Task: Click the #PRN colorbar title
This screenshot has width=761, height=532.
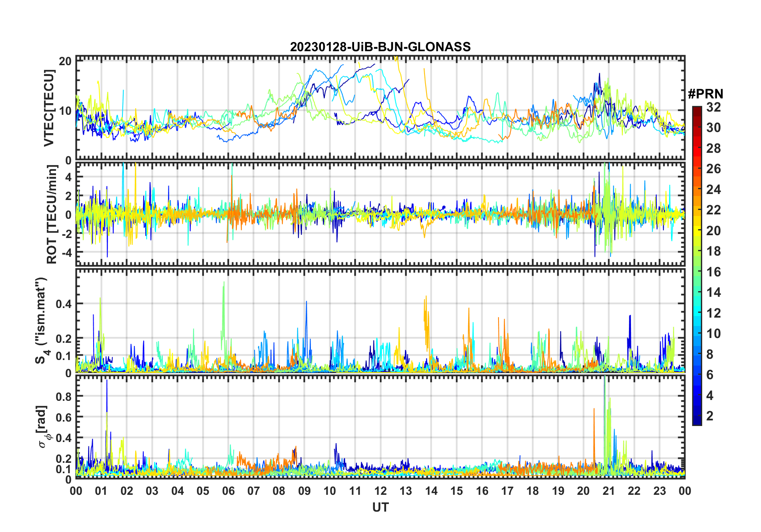Action: tap(705, 94)
